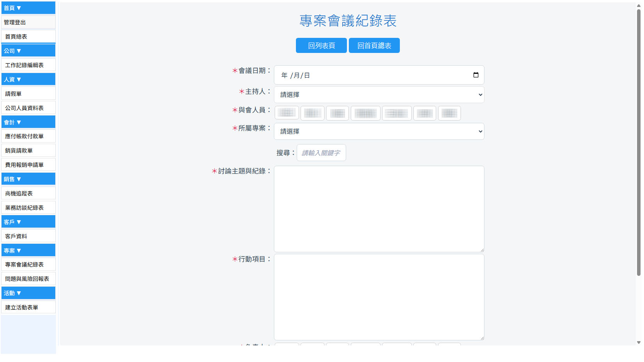Focus the 會議日期 date field
Screen dimensions: 644x362
pos(379,75)
